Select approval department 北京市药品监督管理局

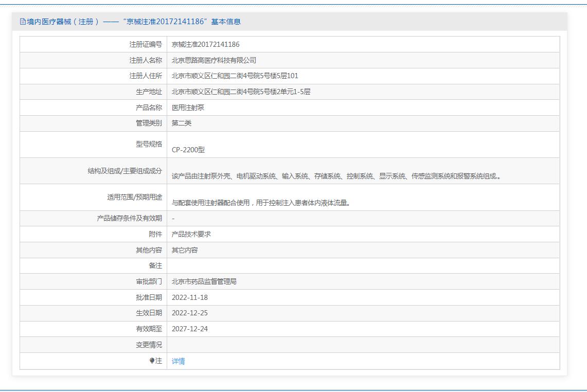(204, 281)
